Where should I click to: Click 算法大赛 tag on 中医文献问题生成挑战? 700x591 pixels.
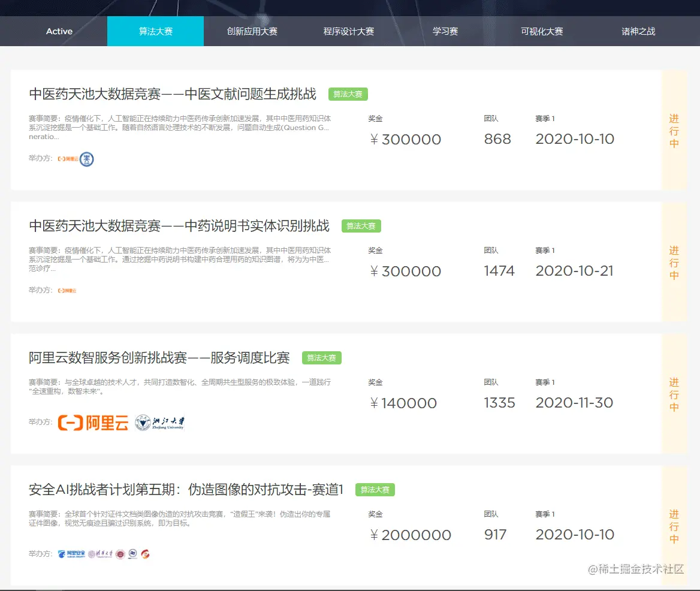tap(348, 94)
